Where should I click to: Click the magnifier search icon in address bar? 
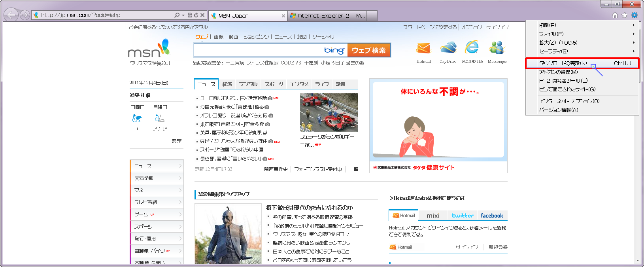177,15
